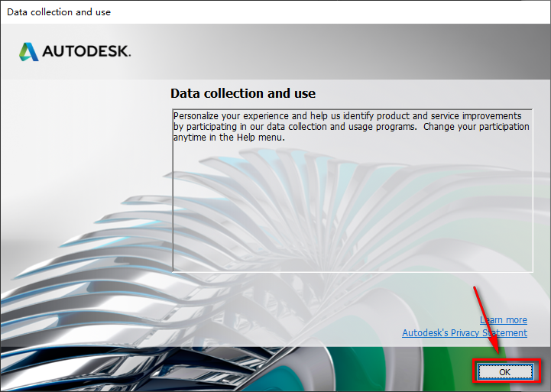
Task: Click the Autodesk triangular logo icon
Action: click(x=29, y=52)
